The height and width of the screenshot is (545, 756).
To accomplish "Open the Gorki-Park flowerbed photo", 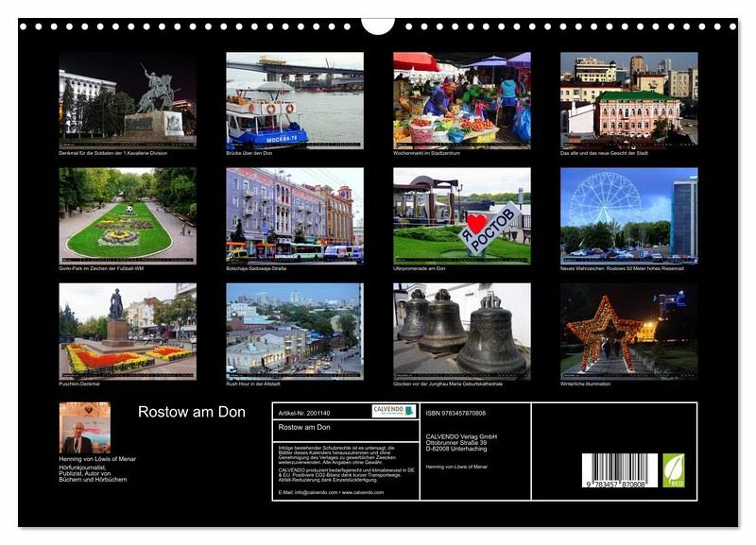I will [128, 216].
